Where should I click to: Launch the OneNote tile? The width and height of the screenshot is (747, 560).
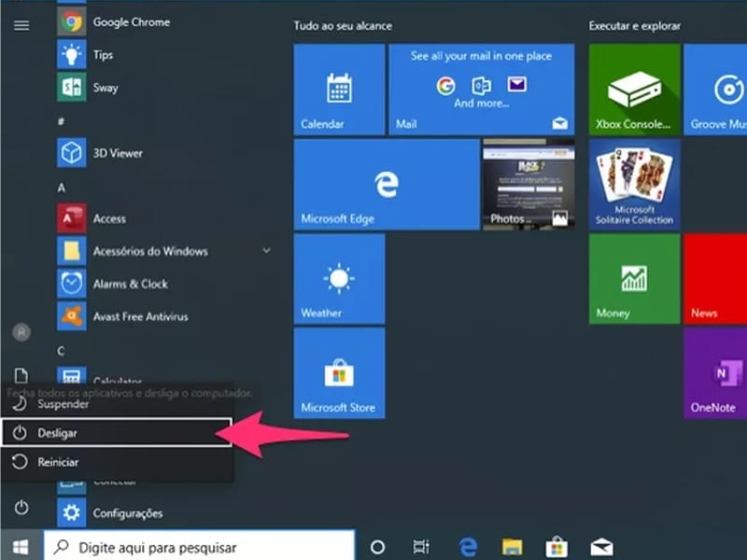(715, 372)
